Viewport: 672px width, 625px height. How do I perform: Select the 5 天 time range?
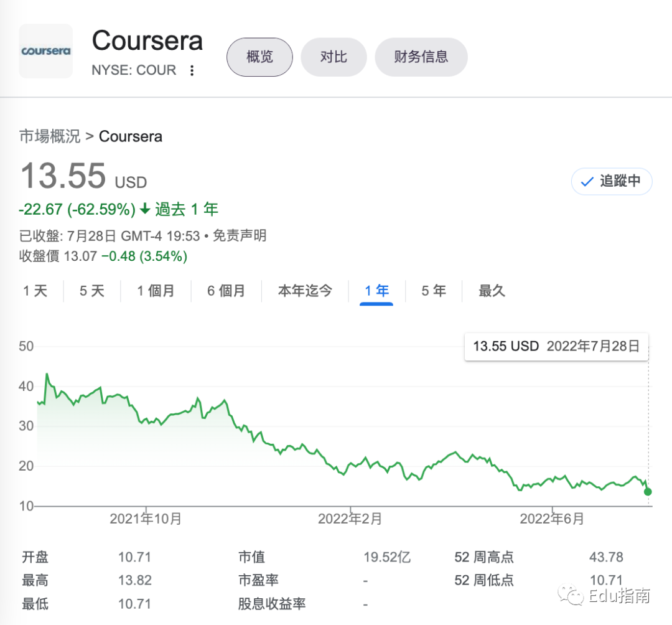pos(92,291)
